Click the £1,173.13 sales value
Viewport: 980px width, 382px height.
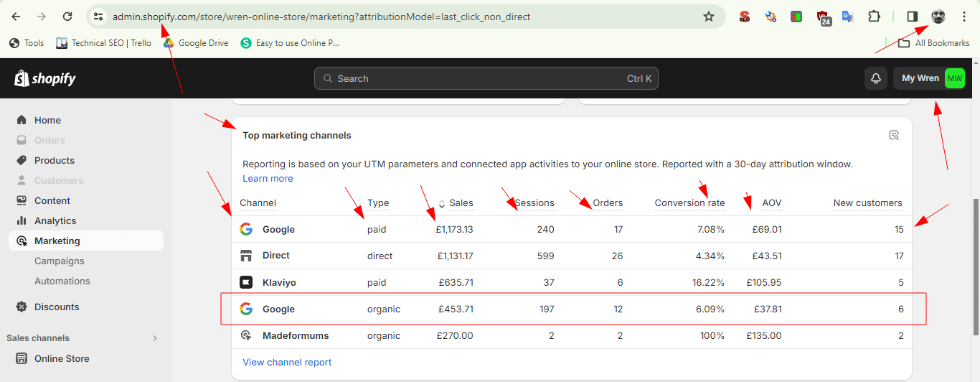pyautogui.click(x=454, y=229)
